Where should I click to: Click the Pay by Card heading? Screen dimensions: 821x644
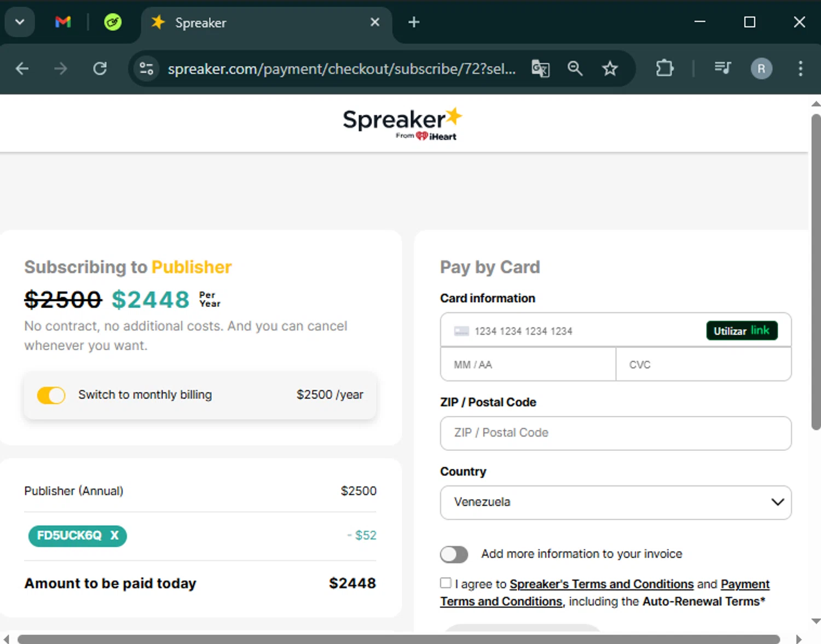point(490,266)
